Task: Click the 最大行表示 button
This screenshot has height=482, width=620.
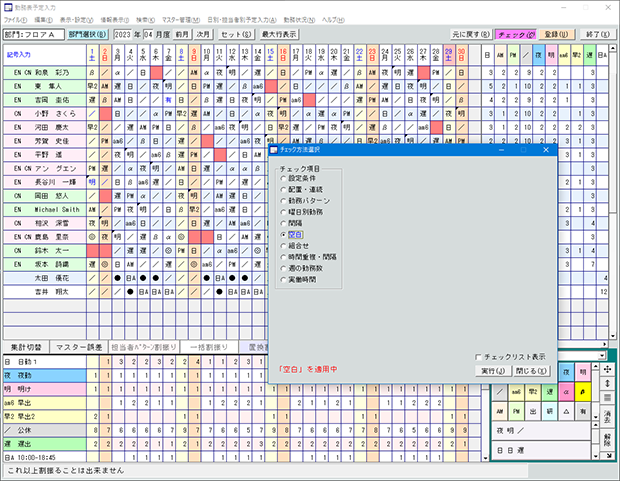Action: (279, 34)
